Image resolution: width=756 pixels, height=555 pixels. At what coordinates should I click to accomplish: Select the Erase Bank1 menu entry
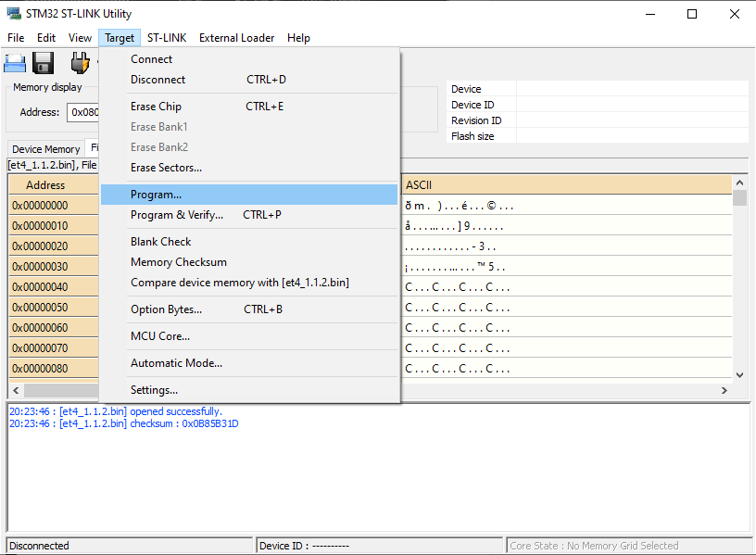[249, 127]
